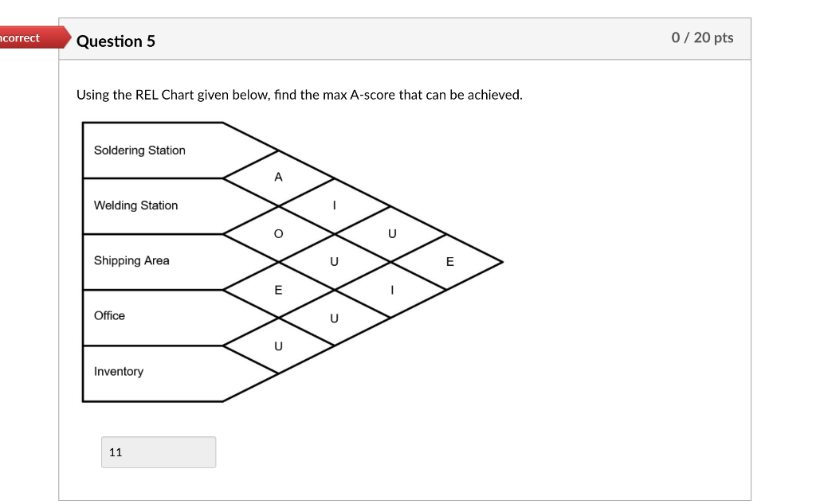Select the A relationship cell in the chart
Viewport: 816px width, 504px height.
point(278,177)
